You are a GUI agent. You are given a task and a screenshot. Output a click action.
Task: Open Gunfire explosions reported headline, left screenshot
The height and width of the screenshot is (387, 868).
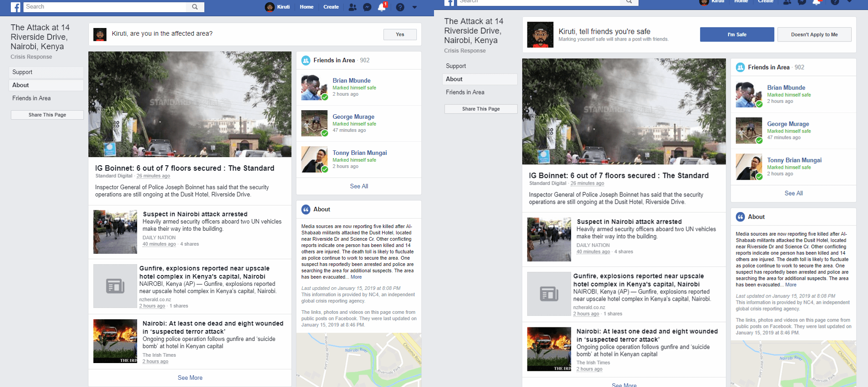coord(204,272)
